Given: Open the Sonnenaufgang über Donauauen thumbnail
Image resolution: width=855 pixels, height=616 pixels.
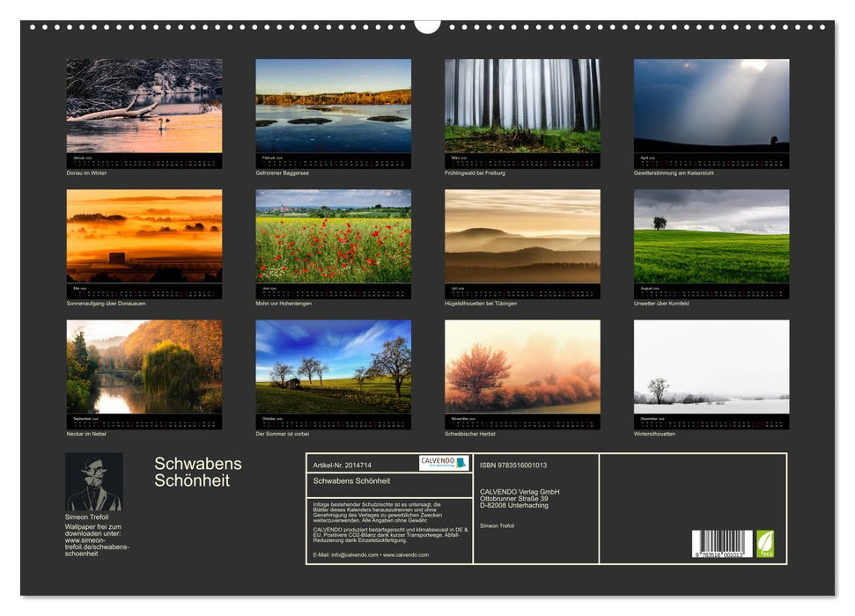Looking at the screenshot, I should [144, 237].
